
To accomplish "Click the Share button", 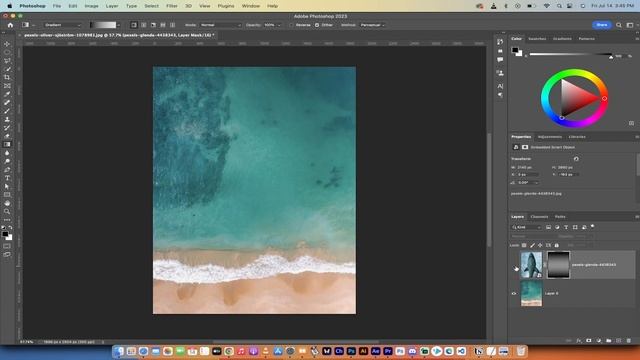I will point(602,25).
